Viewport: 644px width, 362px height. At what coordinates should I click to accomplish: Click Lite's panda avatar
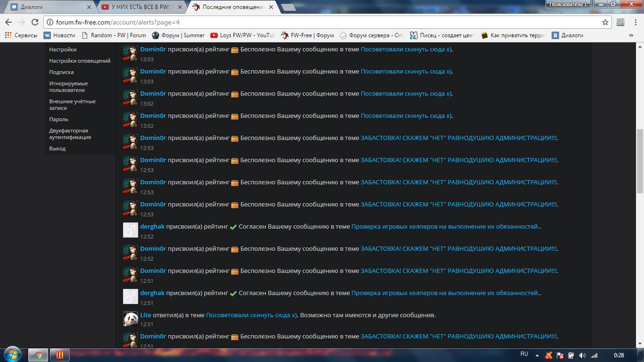130,319
